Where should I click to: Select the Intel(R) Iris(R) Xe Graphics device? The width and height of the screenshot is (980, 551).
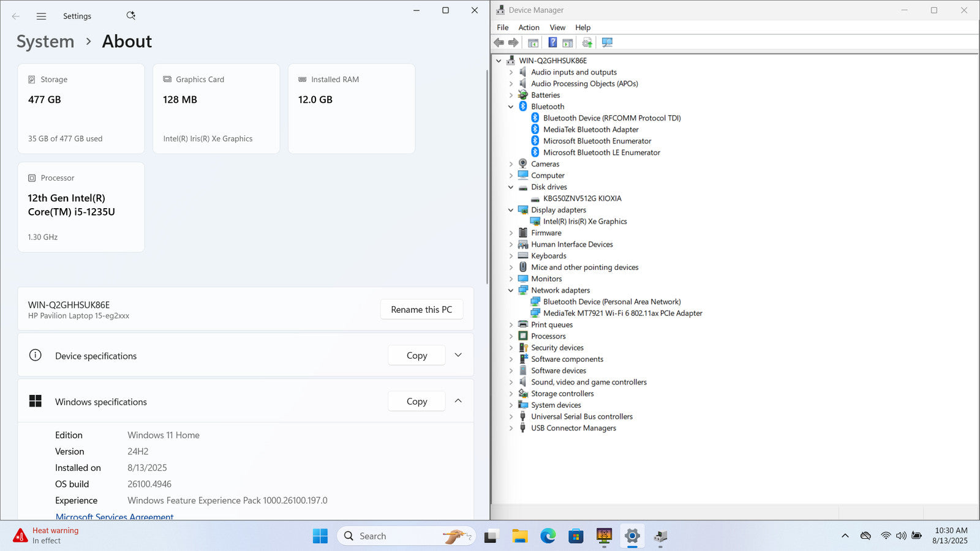pyautogui.click(x=584, y=222)
